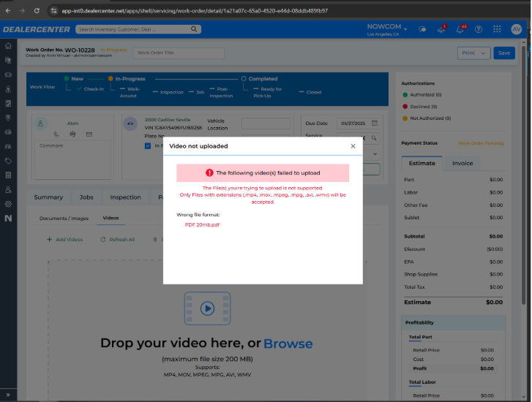Open the help question mark icon
The height and width of the screenshot is (402, 532).
[479, 29]
